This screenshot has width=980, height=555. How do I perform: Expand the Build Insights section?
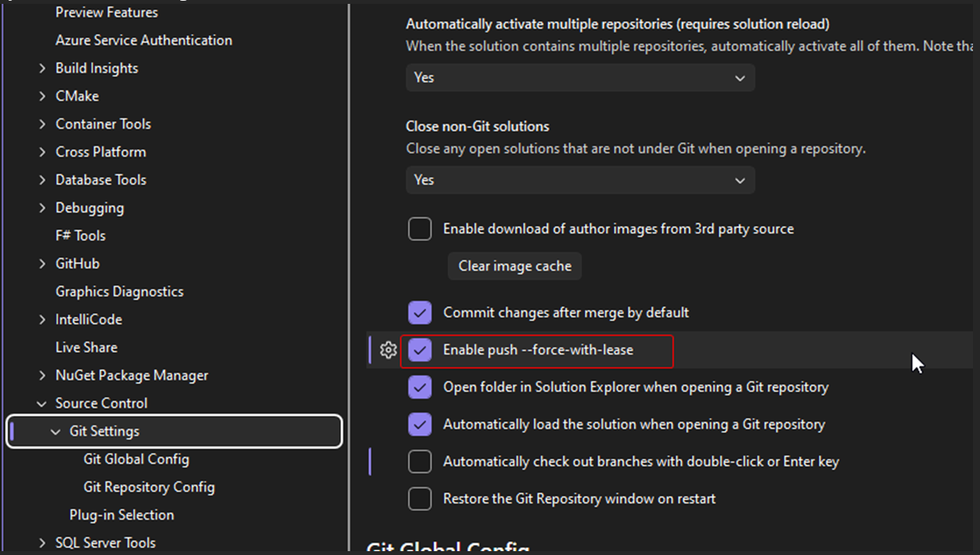pos(43,68)
